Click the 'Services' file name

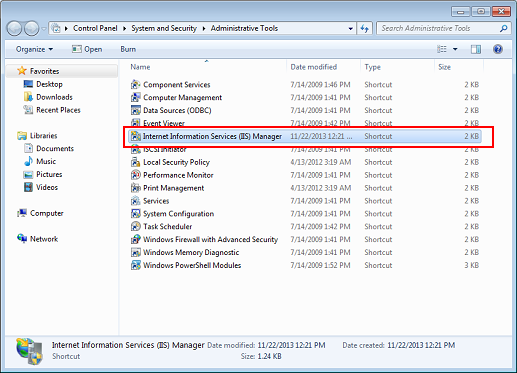pyautogui.click(x=156, y=201)
